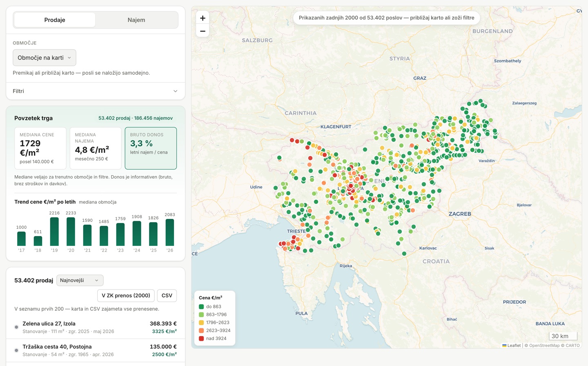The image size is (588, 366).
Task: Click the GRAZ label on the map
Action: [420, 78]
